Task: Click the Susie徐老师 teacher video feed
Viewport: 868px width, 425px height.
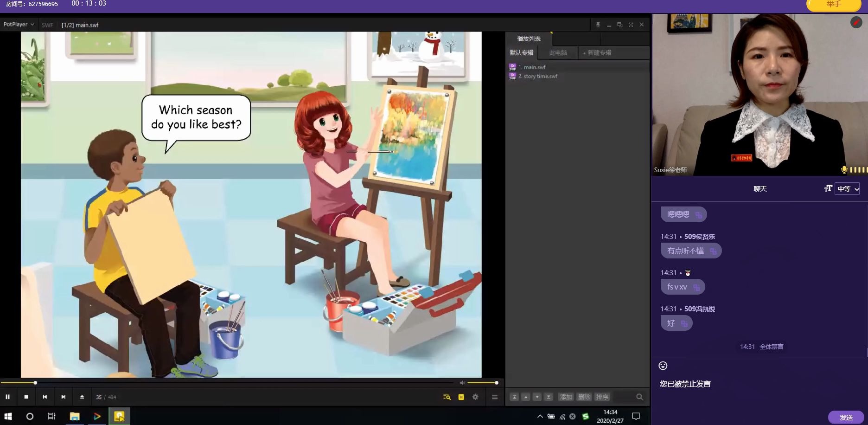Action: tap(759, 94)
